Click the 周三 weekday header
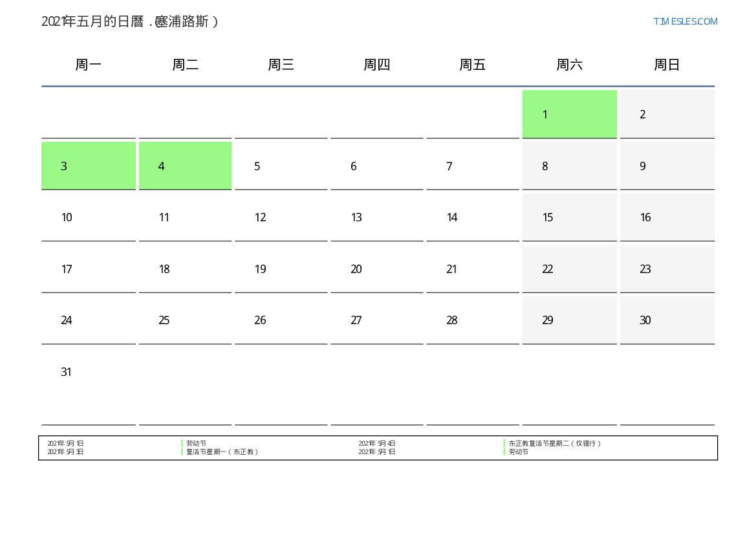The height and width of the screenshot is (535, 756). click(x=281, y=65)
